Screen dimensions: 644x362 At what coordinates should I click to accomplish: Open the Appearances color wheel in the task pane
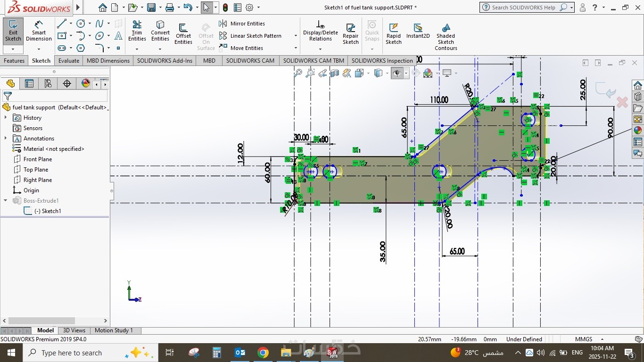point(638,131)
